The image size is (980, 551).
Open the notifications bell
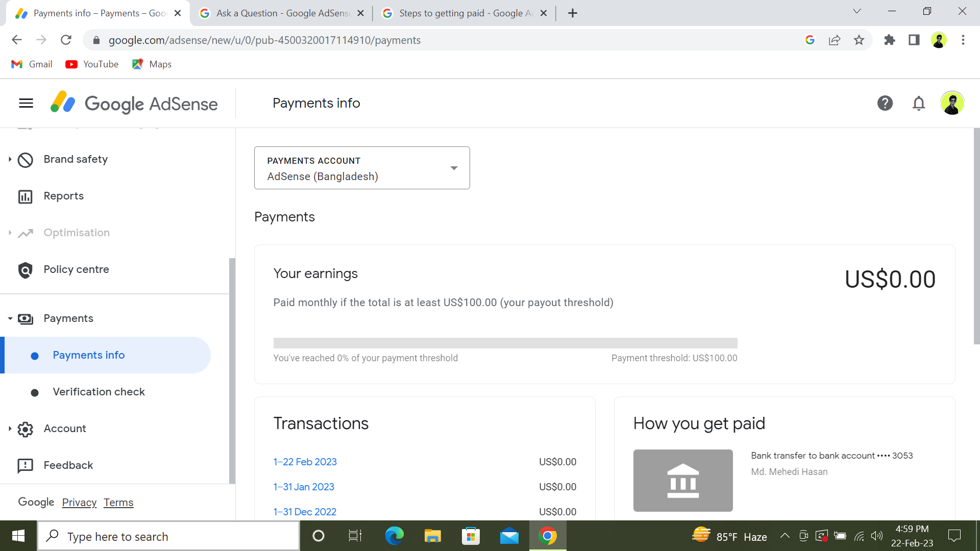pyautogui.click(x=919, y=104)
